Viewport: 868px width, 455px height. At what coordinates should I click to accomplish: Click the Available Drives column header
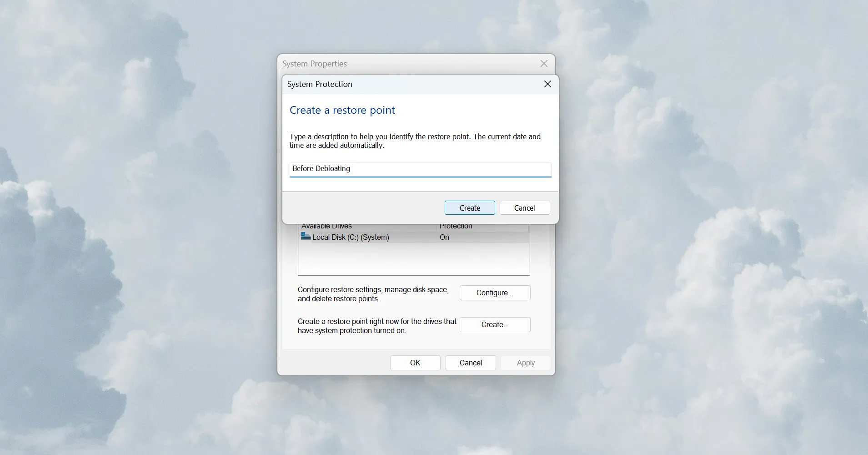point(326,227)
